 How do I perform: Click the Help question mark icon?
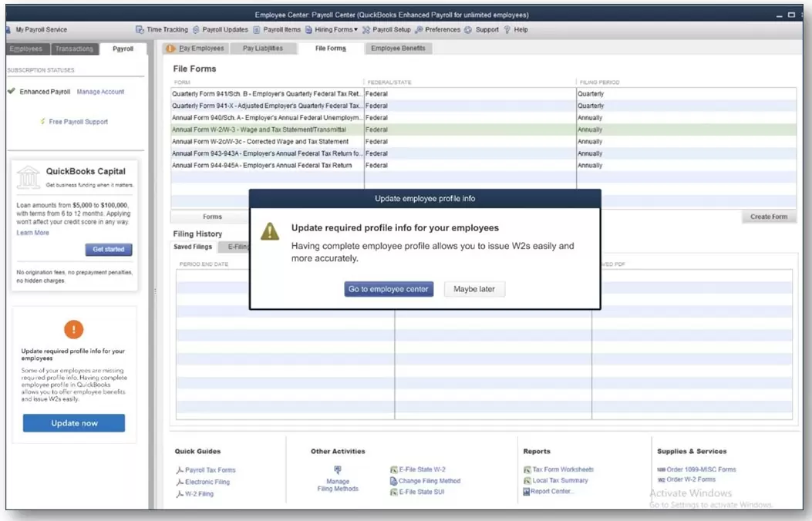point(507,30)
